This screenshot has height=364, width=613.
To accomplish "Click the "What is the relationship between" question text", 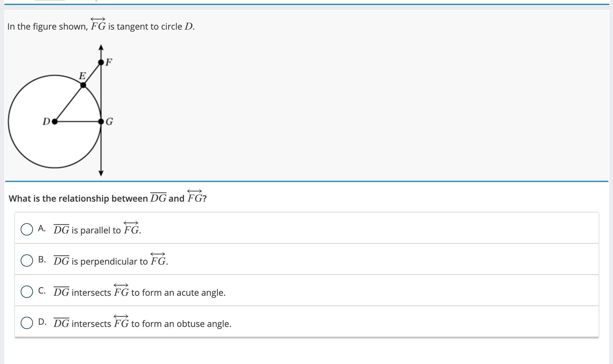I will tap(78, 199).
